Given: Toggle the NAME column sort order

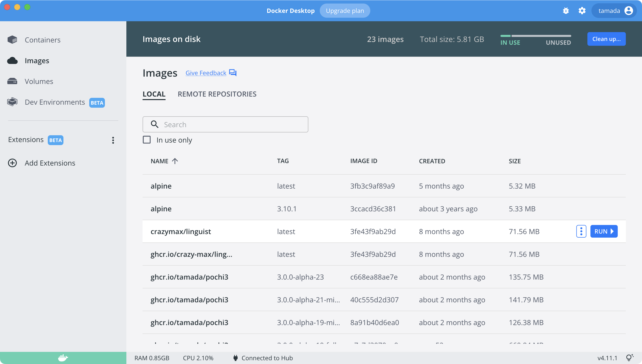Looking at the screenshot, I should click(x=175, y=161).
